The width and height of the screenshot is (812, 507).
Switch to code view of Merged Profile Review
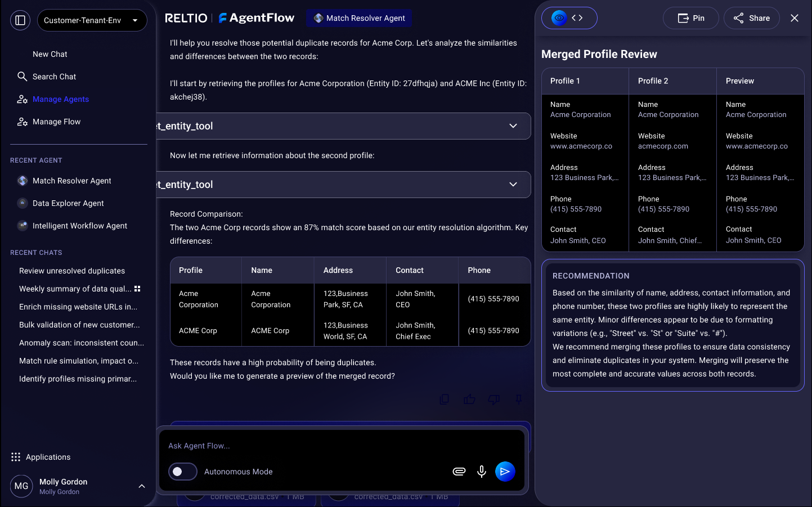(577, 17)
